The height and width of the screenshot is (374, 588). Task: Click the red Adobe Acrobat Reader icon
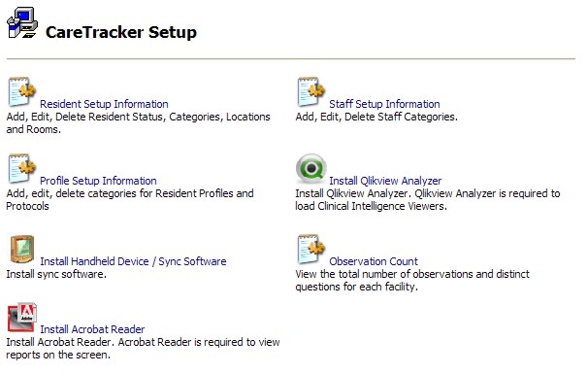(x=22, y=318)
